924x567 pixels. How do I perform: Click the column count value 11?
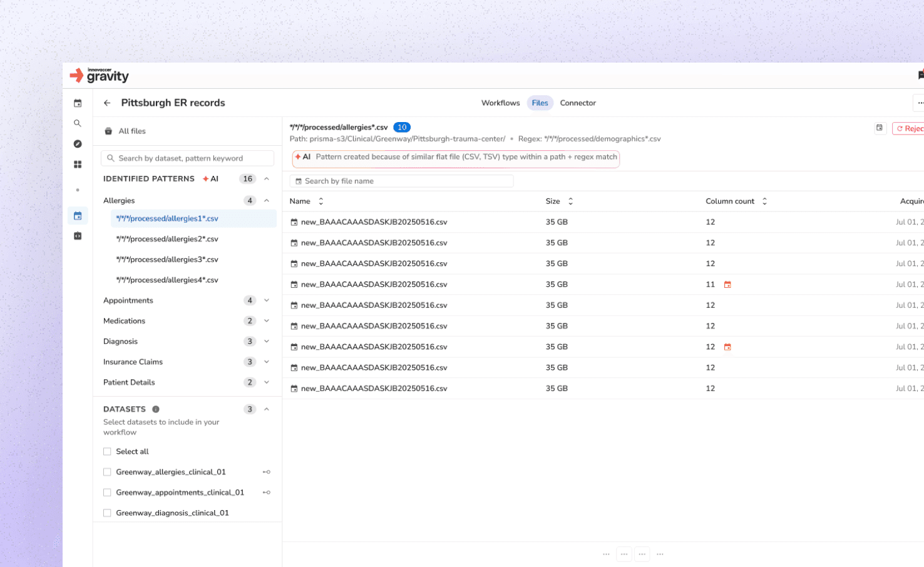click(x=710, y=285)
